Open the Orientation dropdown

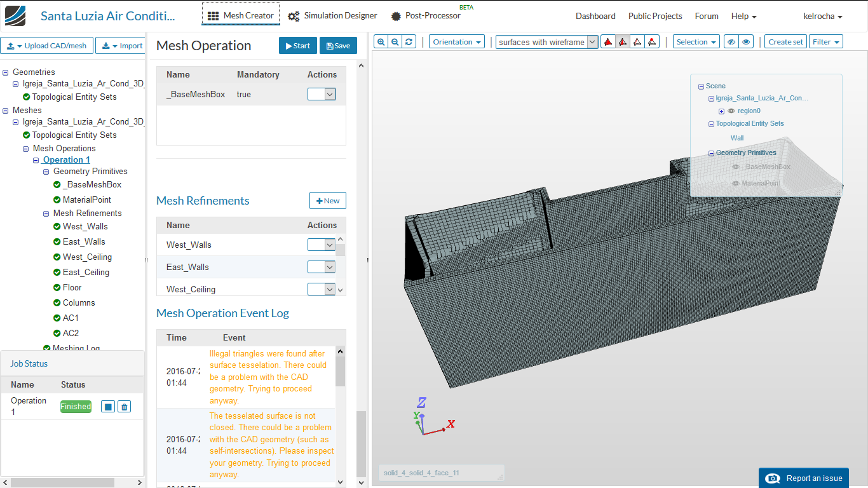click(x=456, y=42)
